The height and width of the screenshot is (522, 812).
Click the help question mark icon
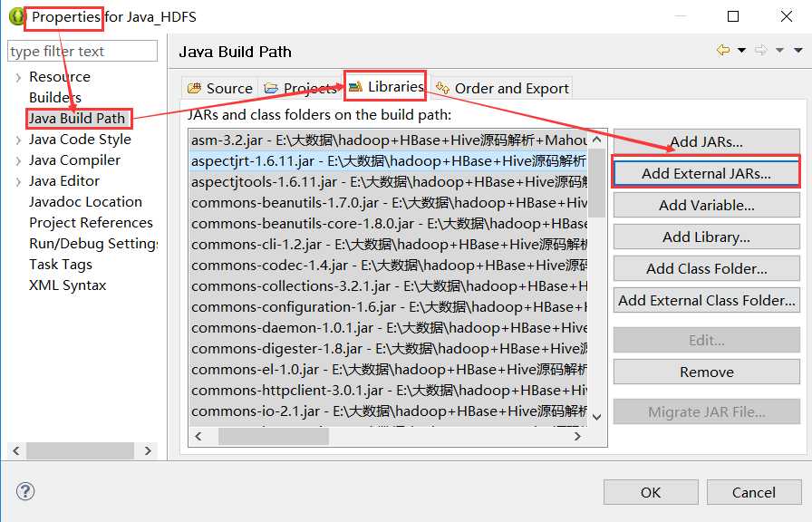pos(25,491)
